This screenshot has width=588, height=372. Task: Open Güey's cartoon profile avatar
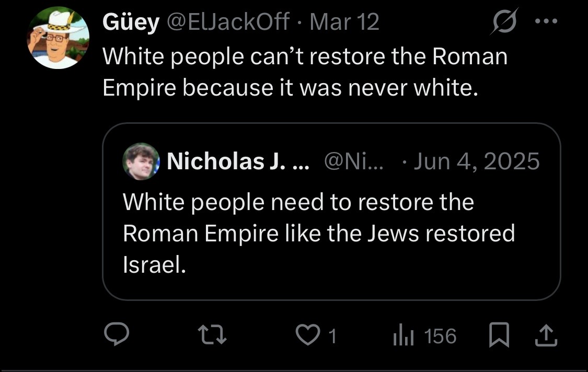tap(59, 38)
